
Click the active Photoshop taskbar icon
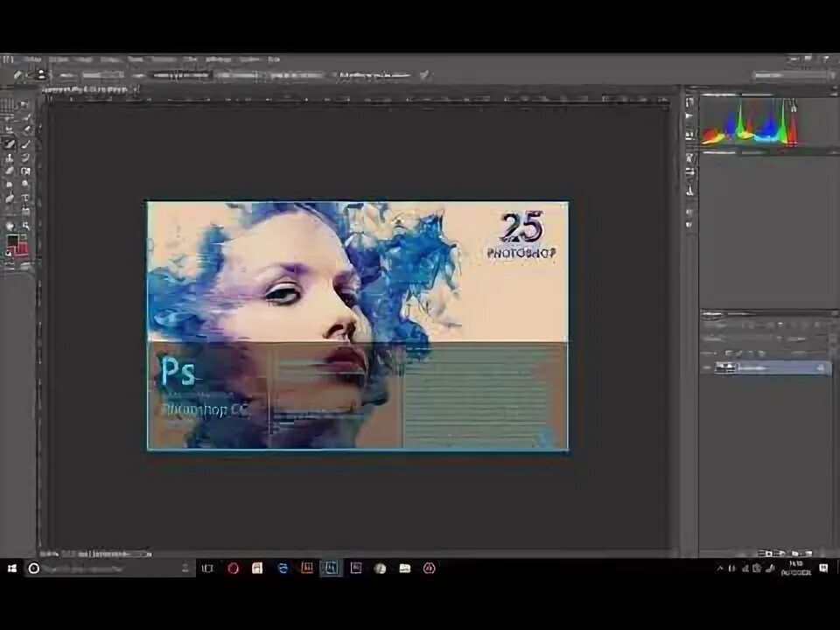[331, 568]
